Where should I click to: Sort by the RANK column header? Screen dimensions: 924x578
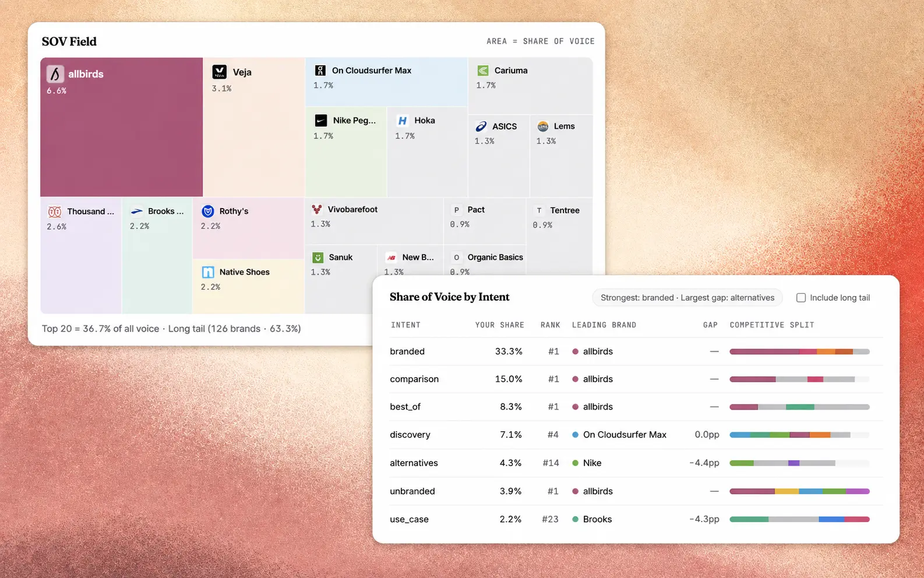[x=550, y=325]
